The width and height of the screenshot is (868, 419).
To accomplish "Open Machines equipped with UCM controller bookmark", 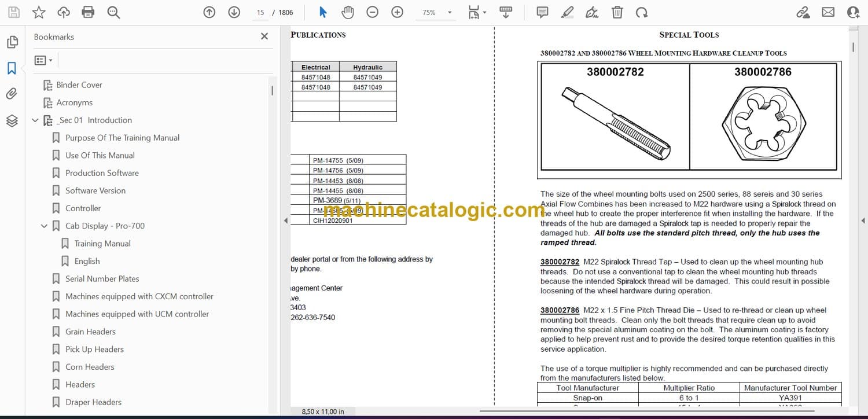I will click(x=137, y=314).
